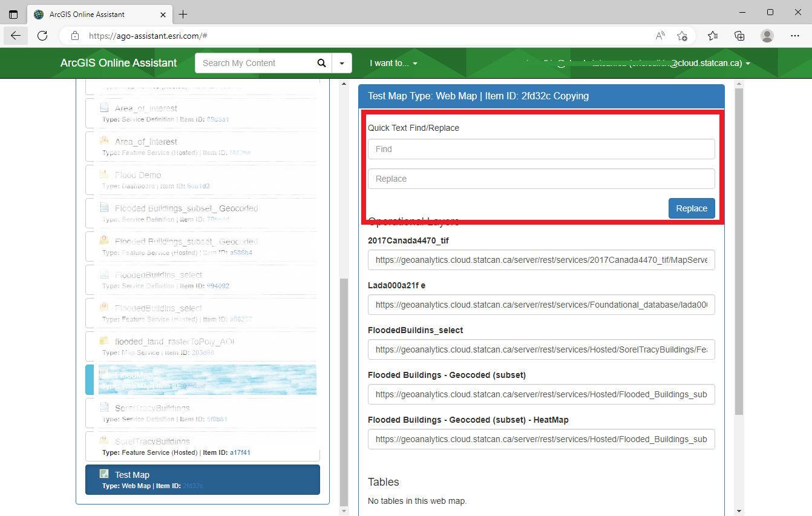Reload the page with refresh icon
812x516 pixels.
pos(42,36)
